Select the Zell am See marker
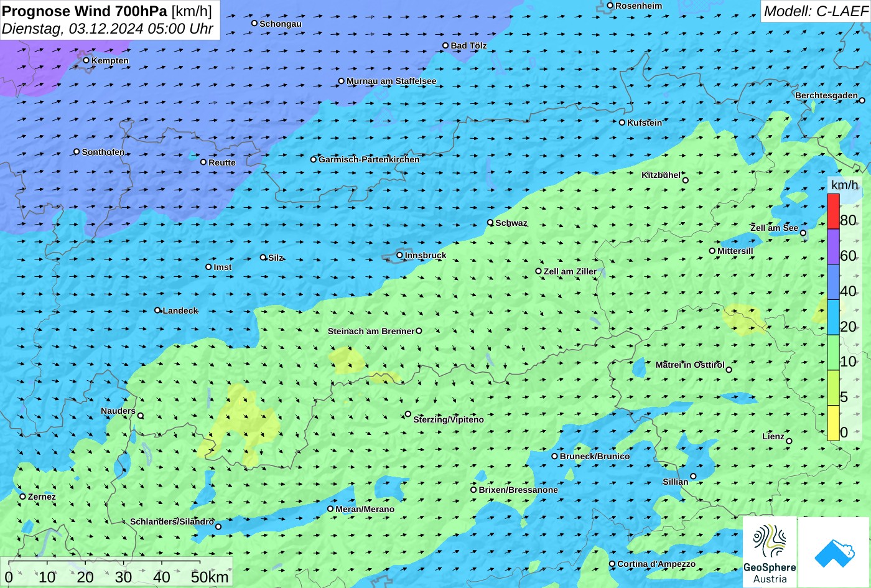This screenshot has width=871, height=588. [x=803, y=233]
